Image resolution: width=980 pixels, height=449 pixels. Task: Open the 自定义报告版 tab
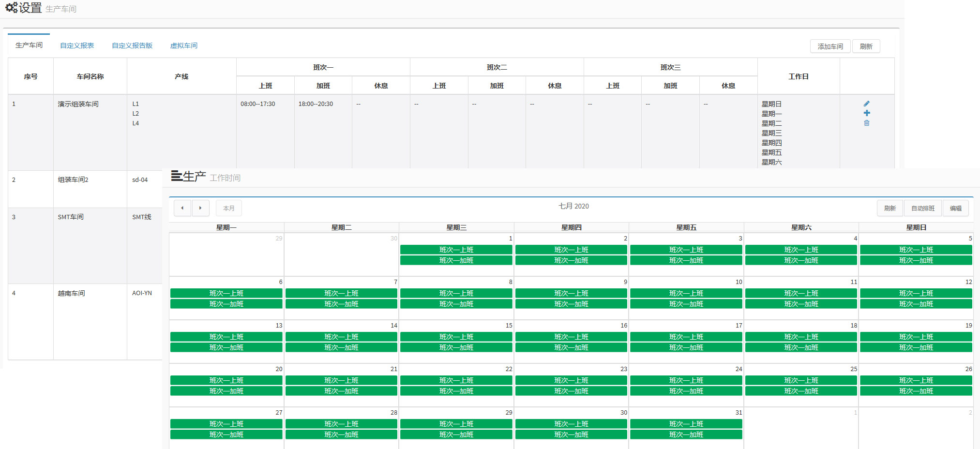(x=132, y=45)
